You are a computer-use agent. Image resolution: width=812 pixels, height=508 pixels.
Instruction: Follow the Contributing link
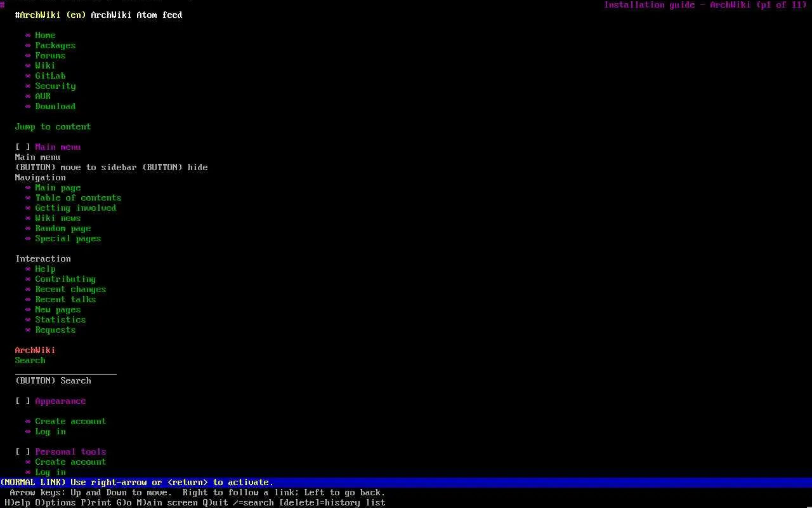click(x=65, y=279)
